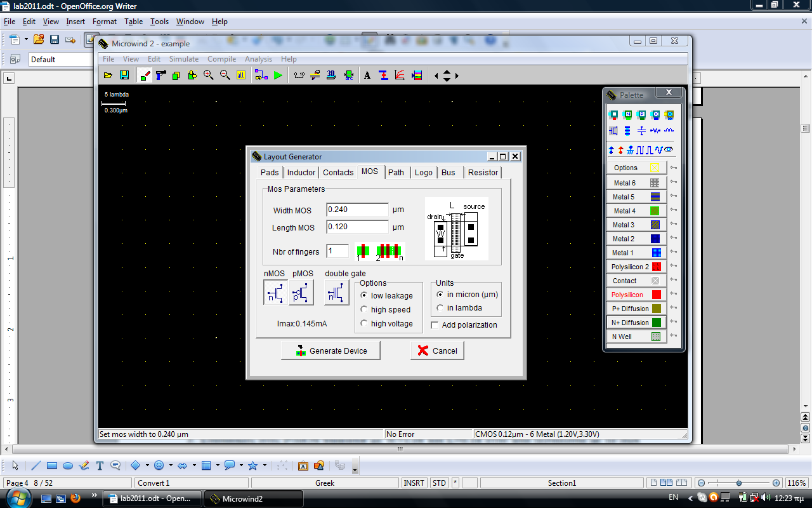
Task: Switch to the Pads tab
Action: pyautogui.click(x=270, y=172)
